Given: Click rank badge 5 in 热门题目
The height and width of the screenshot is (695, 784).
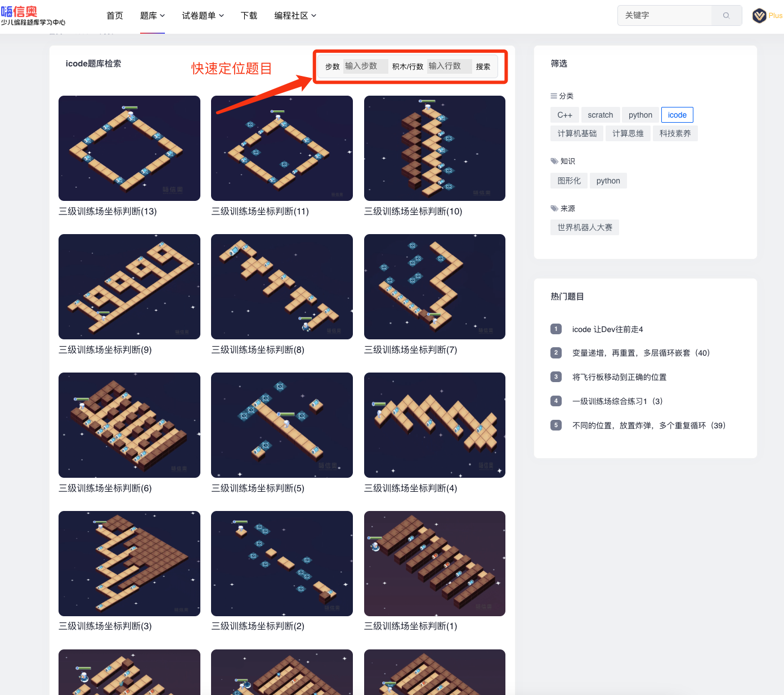Looking at the screenshot, I should click(x=556, y=425).
